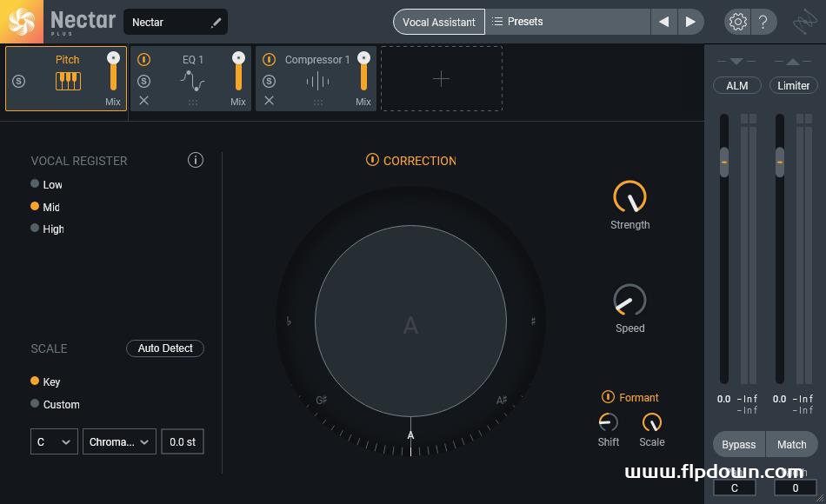
Task: Click the Formant warning icon
Action: pyautogui.click(x=608, y=398)
